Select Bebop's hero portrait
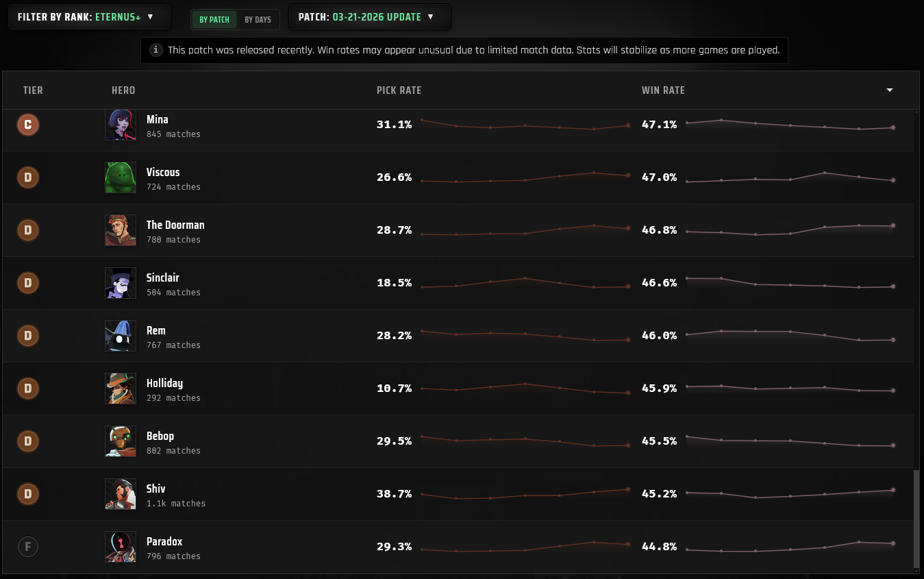924x579 pixels. 121,441
